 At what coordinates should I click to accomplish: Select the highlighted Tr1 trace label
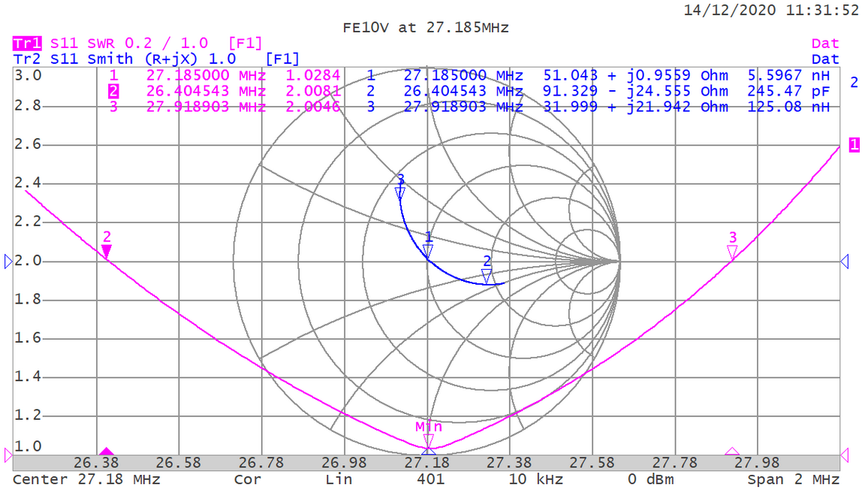click(x=27, y=44)
